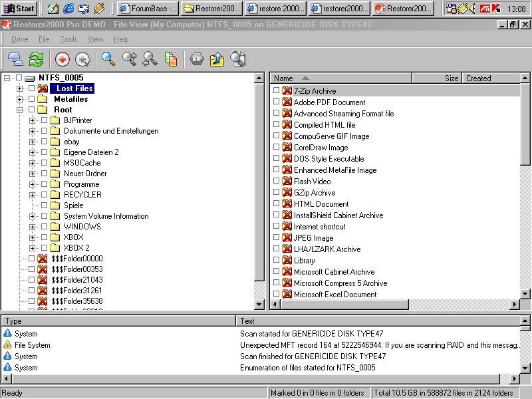Open the Drive menu

click(20, 39)
